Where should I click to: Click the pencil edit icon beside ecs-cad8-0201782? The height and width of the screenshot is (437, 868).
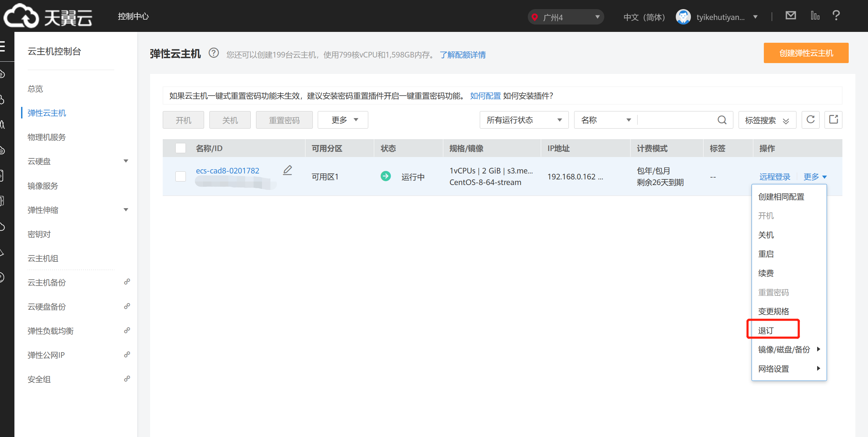coord(288,170)
